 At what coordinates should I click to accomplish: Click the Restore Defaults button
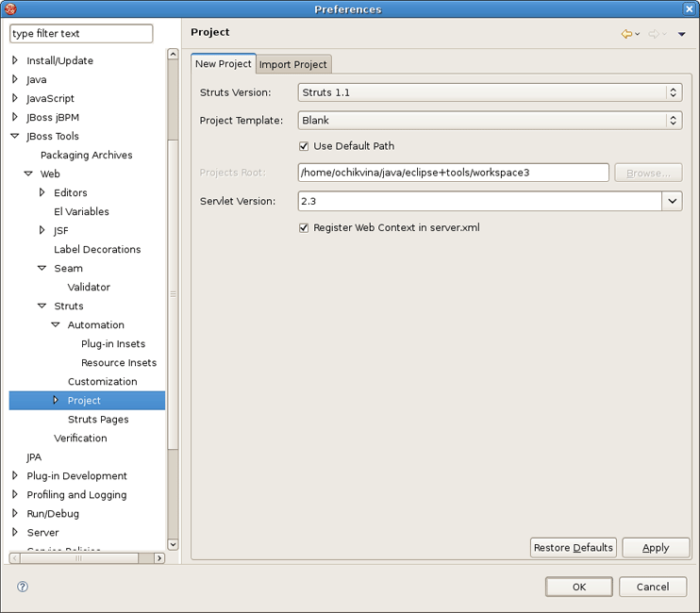[574, 547]
